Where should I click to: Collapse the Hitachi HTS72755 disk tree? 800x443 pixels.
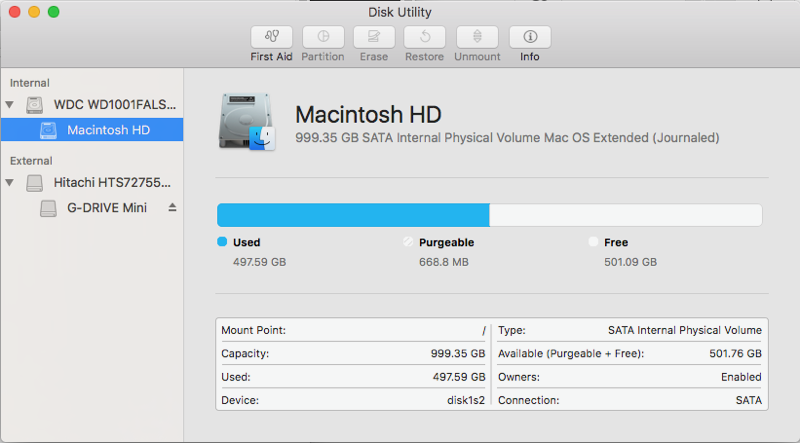pos(9,182)
